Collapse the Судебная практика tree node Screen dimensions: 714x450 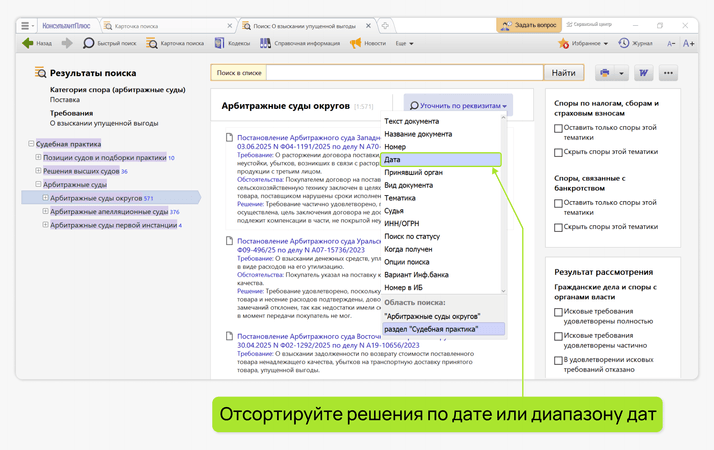(31, 143)
